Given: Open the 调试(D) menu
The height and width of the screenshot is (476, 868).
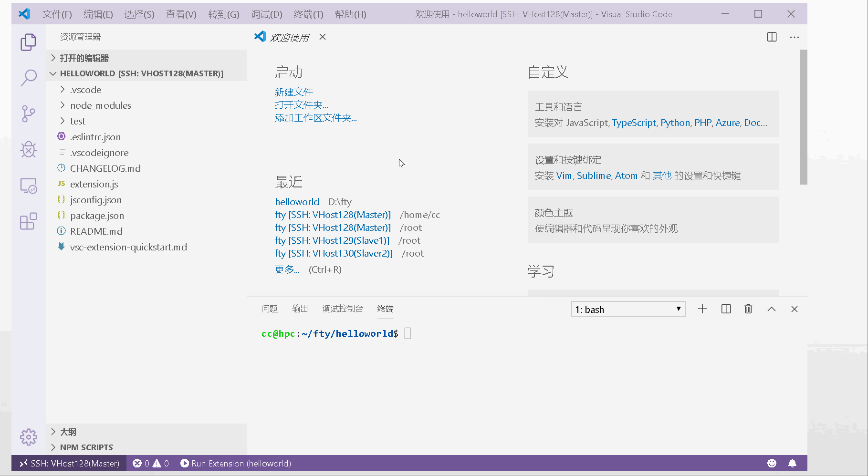Looking at the screenshot, I should [267, 14].
